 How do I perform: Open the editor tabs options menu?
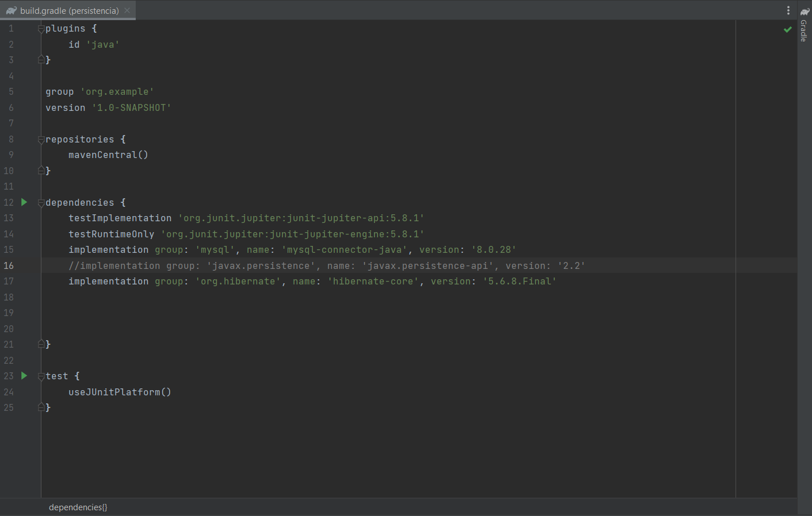coord(788,10)
